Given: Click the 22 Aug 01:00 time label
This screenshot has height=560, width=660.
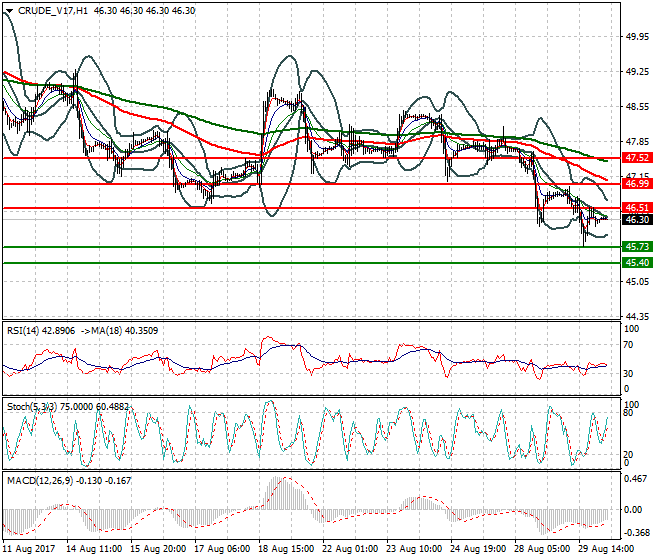Looking at the screenshot, I should (350, 549).
